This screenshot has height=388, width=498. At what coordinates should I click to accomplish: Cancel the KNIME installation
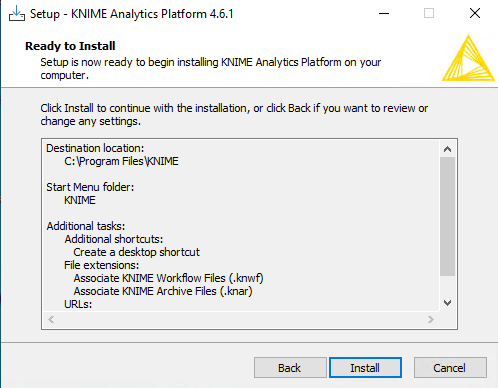click(450, 368)
